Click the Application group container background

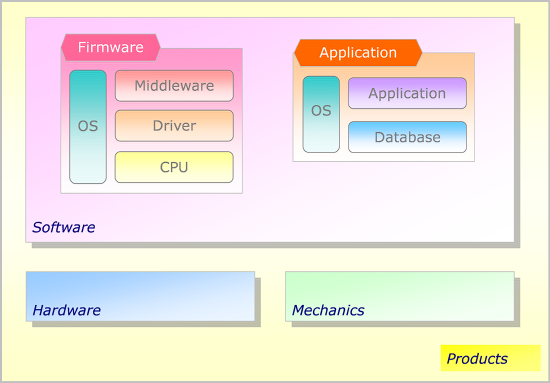[x=384, y=157]
